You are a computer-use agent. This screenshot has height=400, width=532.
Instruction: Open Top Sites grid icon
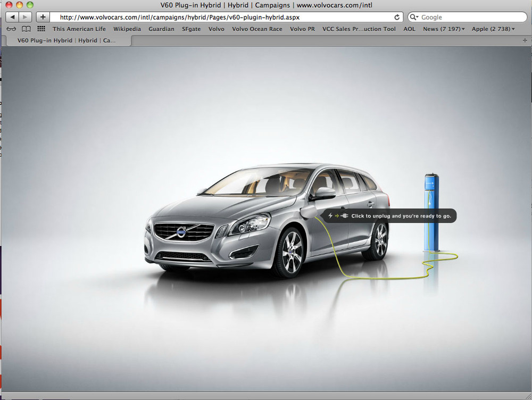[x=41, y=29]
